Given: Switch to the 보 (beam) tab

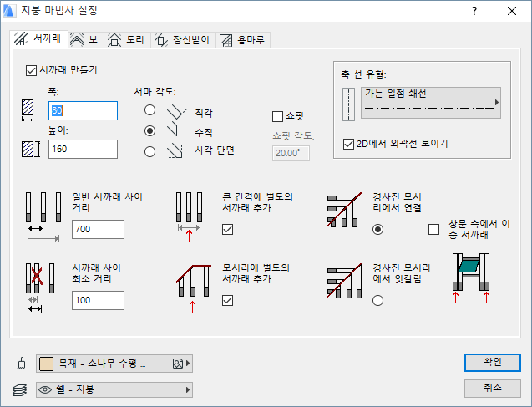Looking at the screenshot, I should [x=85, y=39].
